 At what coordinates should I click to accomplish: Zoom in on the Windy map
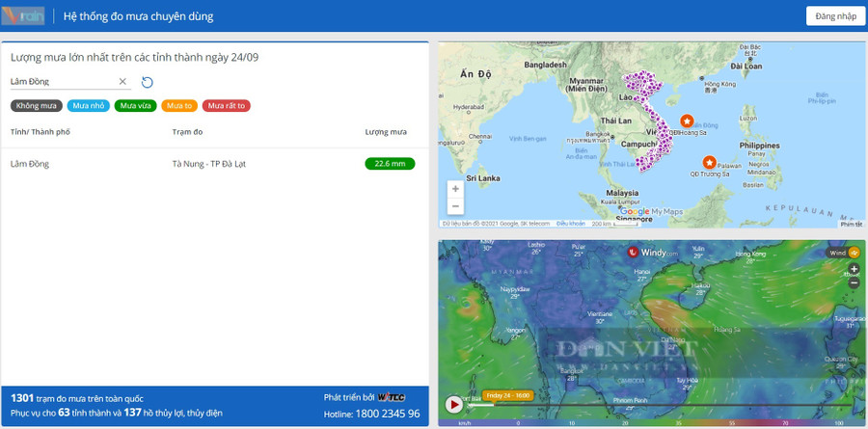(854, 269)
